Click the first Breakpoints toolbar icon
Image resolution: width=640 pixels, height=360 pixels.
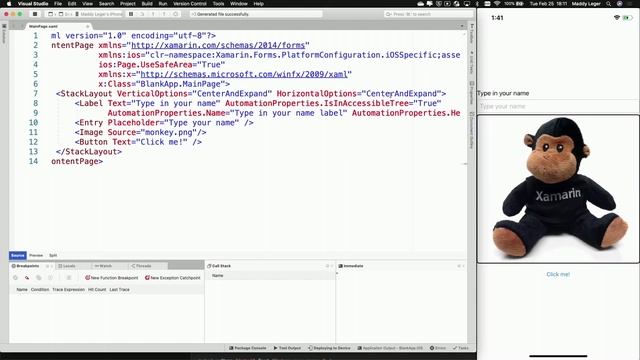click(x=16, y=278)
